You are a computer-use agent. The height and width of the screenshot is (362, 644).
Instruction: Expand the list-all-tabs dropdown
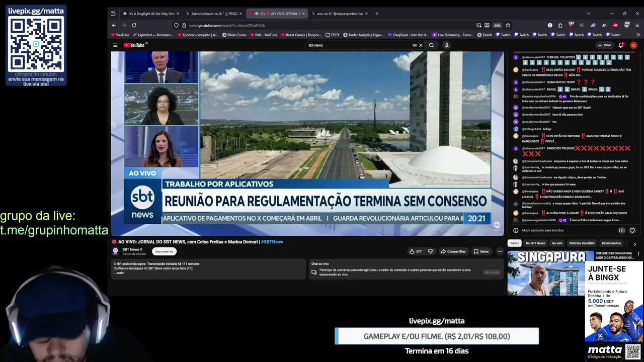(x=588, y=14)
